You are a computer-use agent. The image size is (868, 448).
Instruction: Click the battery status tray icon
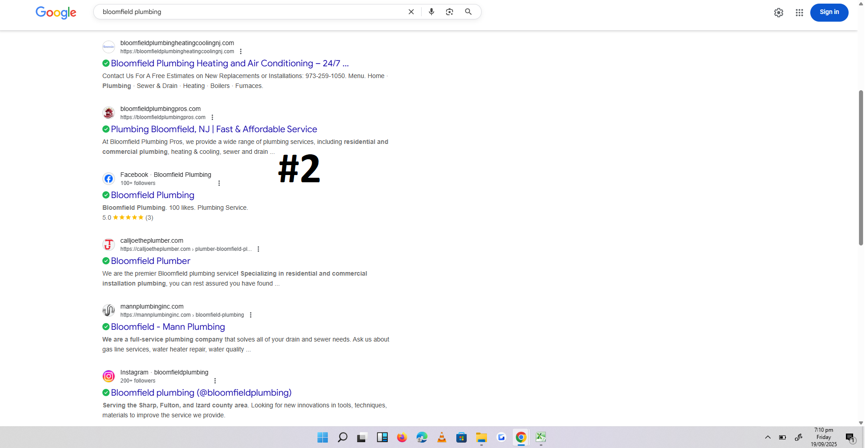coord(782,437)
